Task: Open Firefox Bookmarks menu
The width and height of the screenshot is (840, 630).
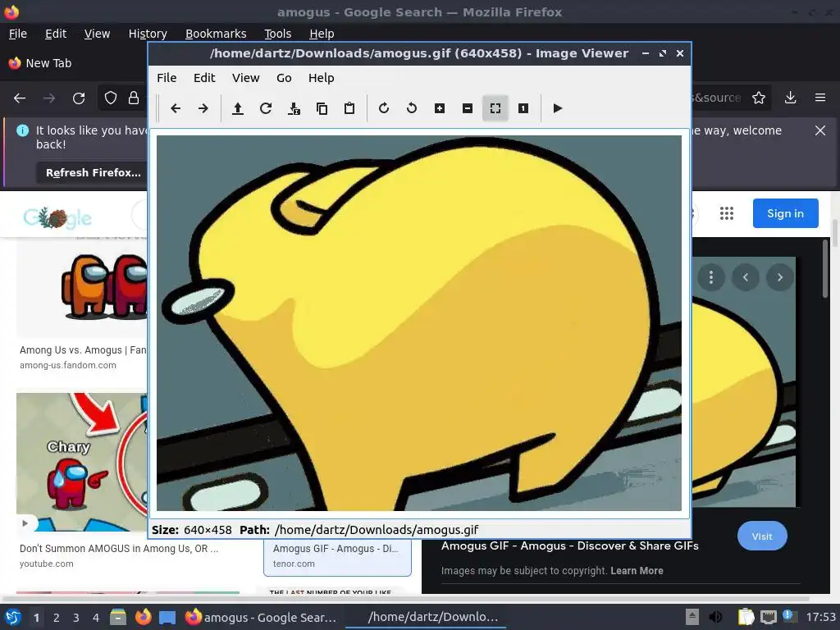Action: [216, 34]
